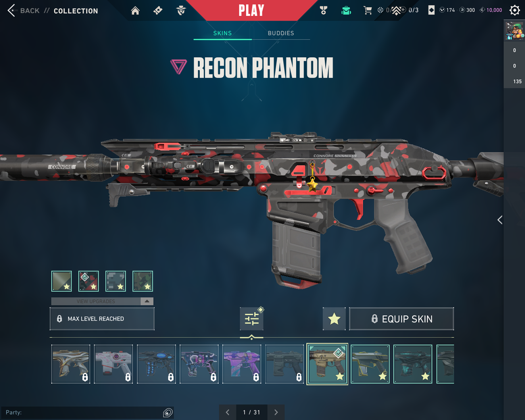Open the Career medal icon
The height and width of the screenshot is (420, 525).
[x=323, y=11]
